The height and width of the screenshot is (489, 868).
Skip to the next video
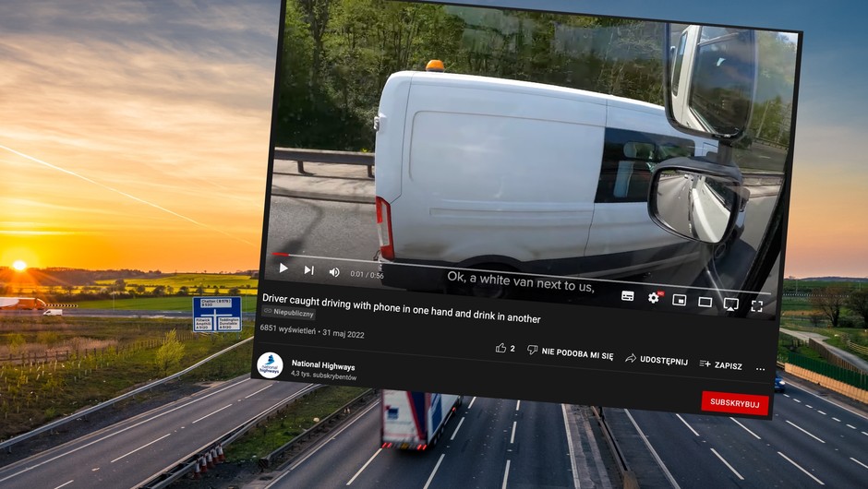click(309, 270)
